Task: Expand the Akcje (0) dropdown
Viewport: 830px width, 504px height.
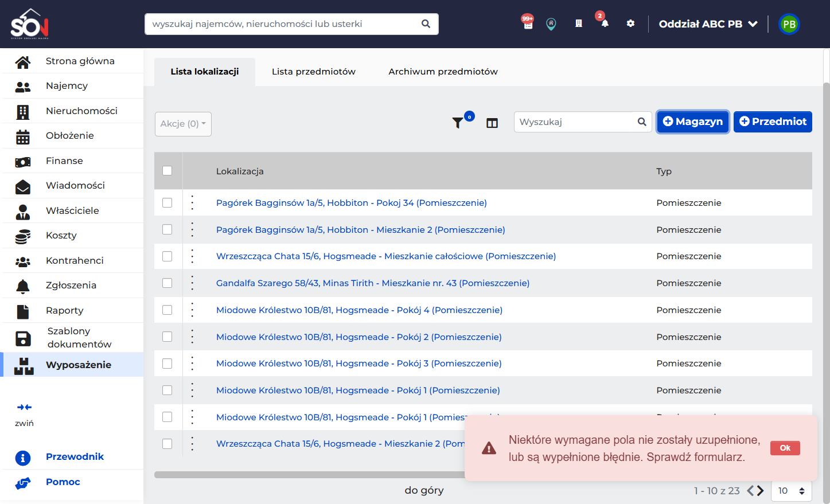Action: point(183,124)
